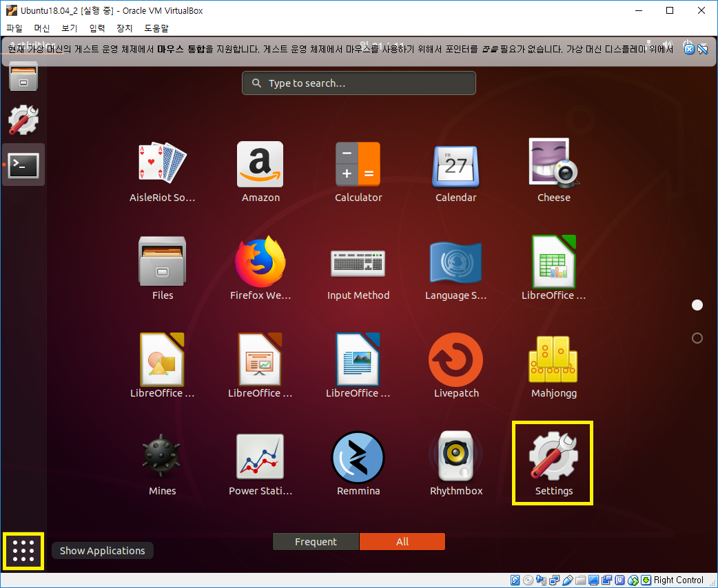This screenshot has width=718, height=588.
Task: Click the display status icon
Action: [593, 580]
